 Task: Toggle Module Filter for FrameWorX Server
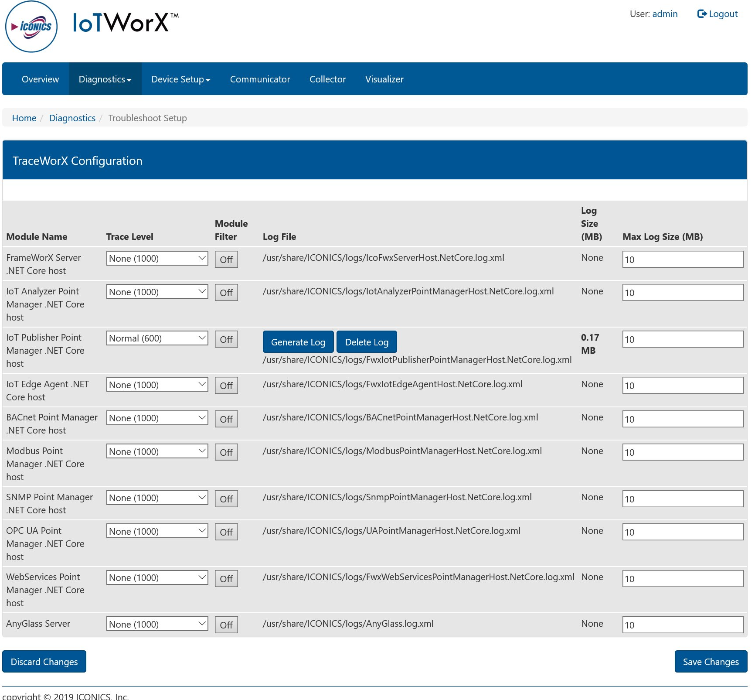click(x=226, y=260)
